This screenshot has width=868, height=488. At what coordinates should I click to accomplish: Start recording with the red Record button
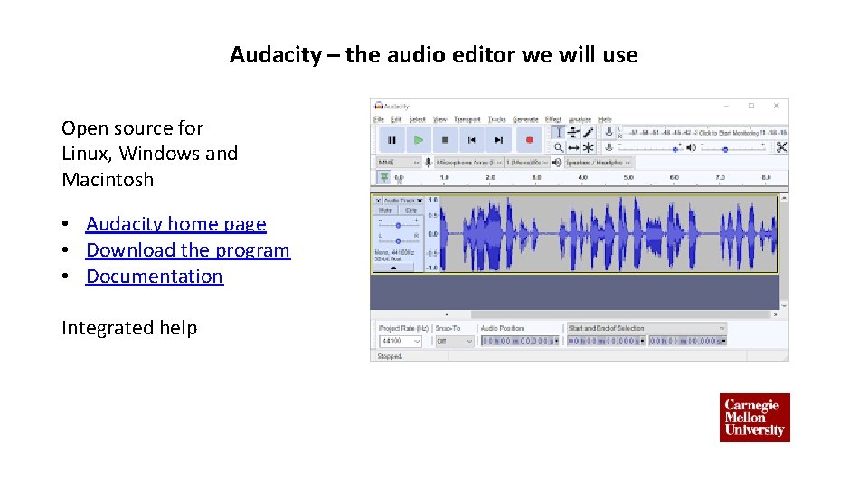529,140
